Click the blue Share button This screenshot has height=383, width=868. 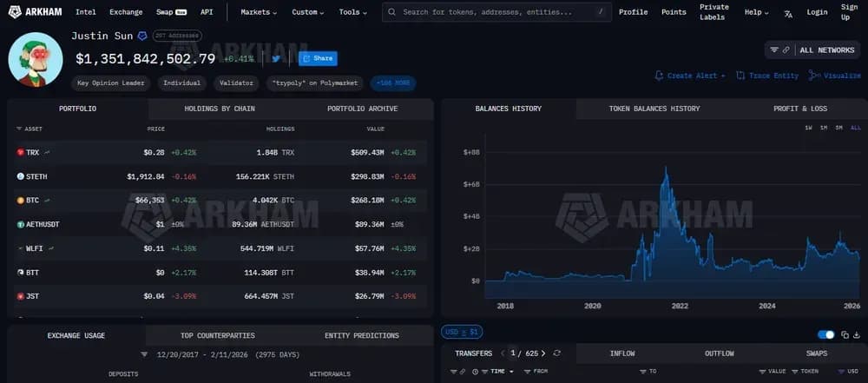click(x=318, y=58)
